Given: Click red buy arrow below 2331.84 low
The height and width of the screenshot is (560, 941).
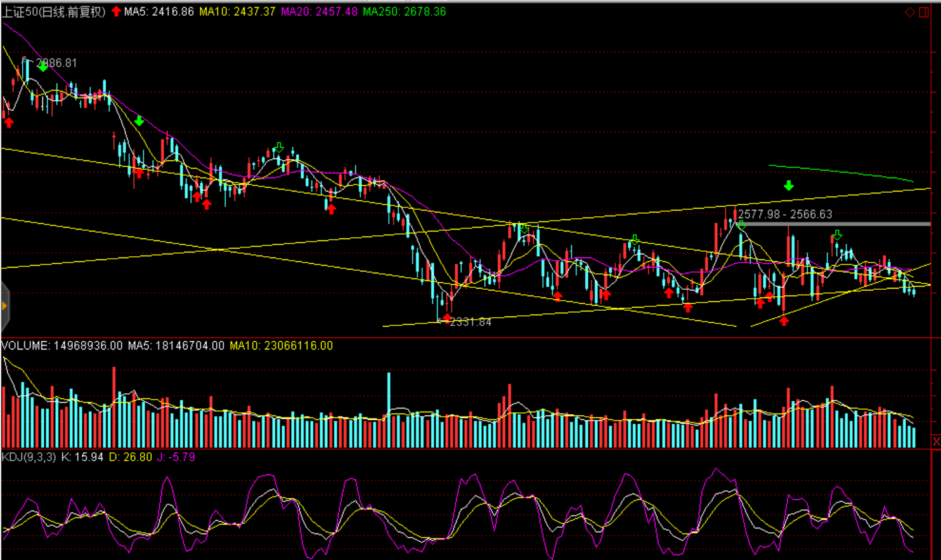Looking at the screenshot, I should [x=447, y=318].
